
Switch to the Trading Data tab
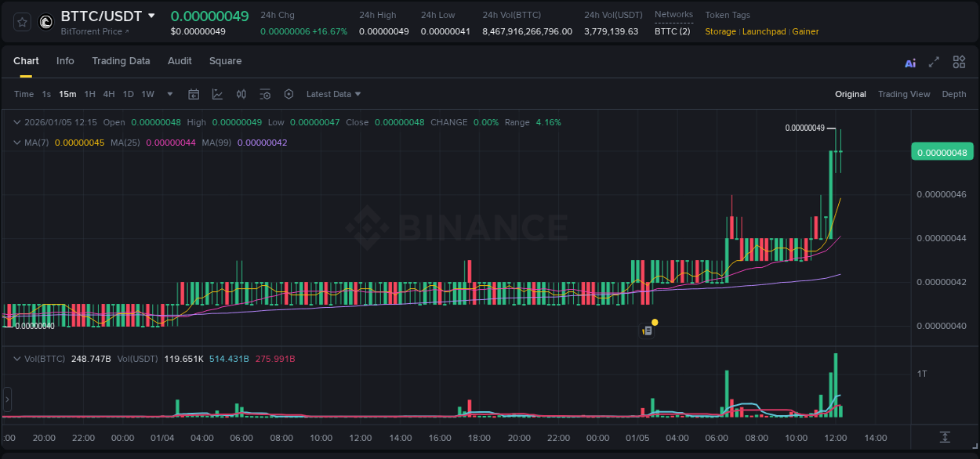pyautogui.click(x=121, y=61)
